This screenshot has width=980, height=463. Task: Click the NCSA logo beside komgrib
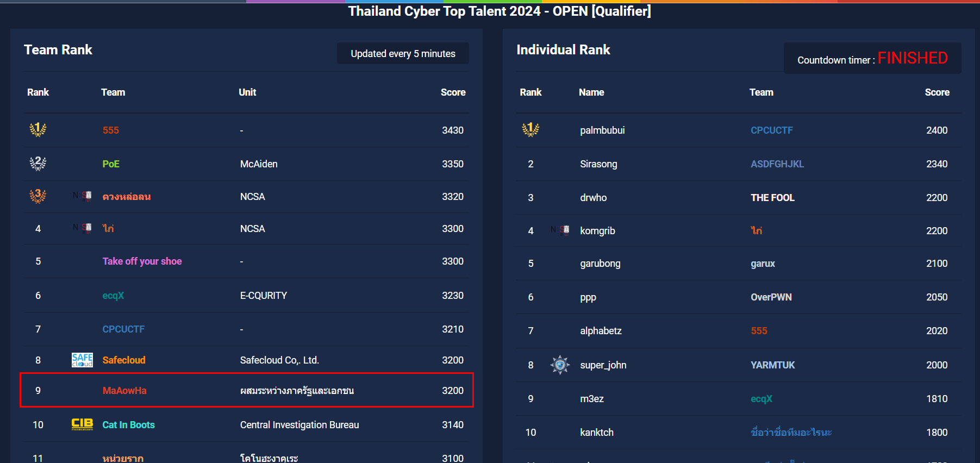tap(560, 230)
